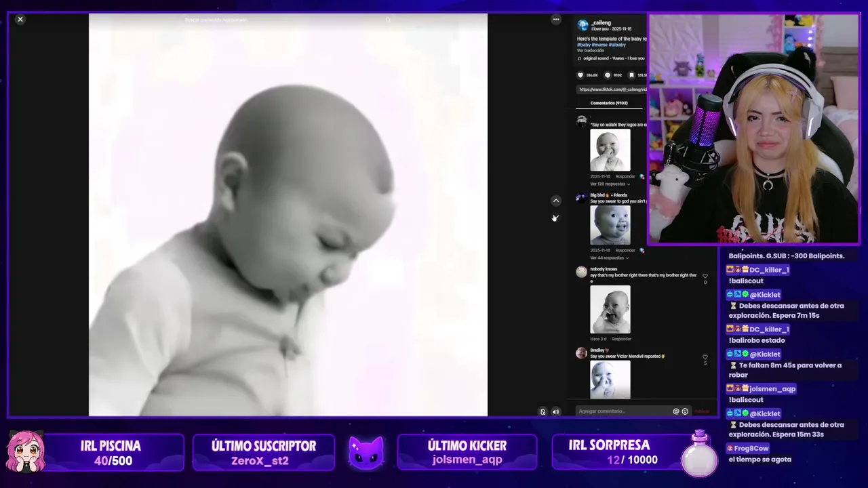Screen dimensions: 868x488
Task: Click the #aibaby hashtag
Action: 617,45
